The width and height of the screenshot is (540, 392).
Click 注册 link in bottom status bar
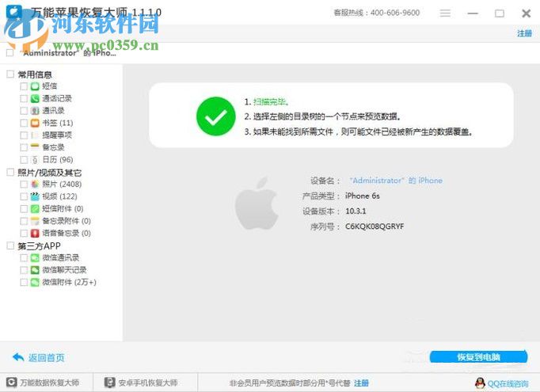point(361,383)
